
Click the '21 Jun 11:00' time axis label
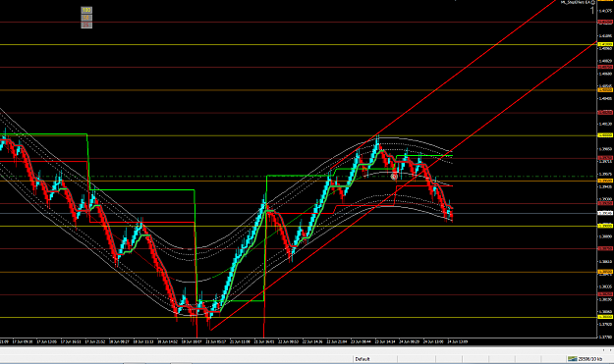pos(240,341)
